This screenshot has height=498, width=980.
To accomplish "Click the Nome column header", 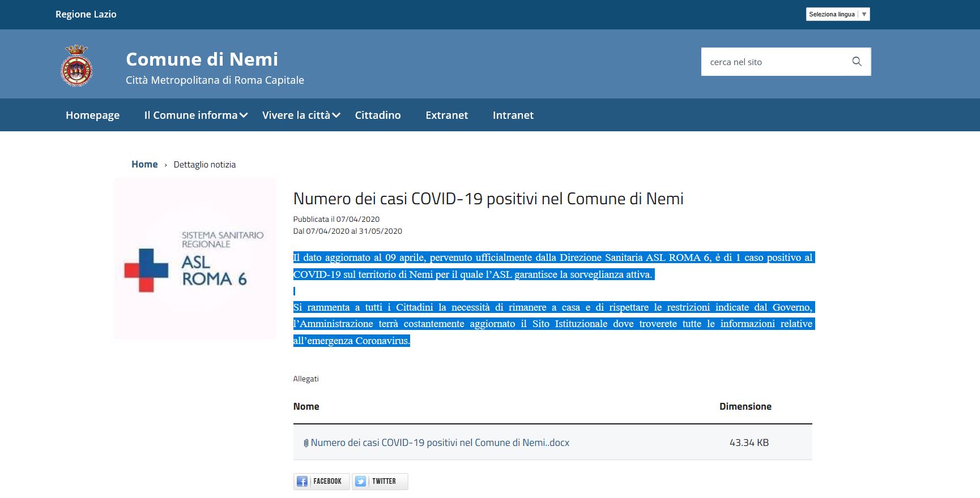I will [x=306, y=406].
